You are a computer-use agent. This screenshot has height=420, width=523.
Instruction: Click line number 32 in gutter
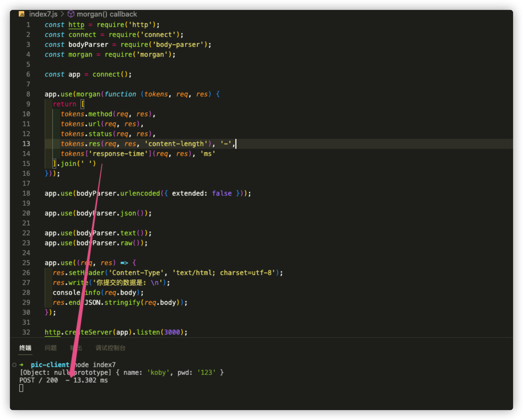coord(26,332)
